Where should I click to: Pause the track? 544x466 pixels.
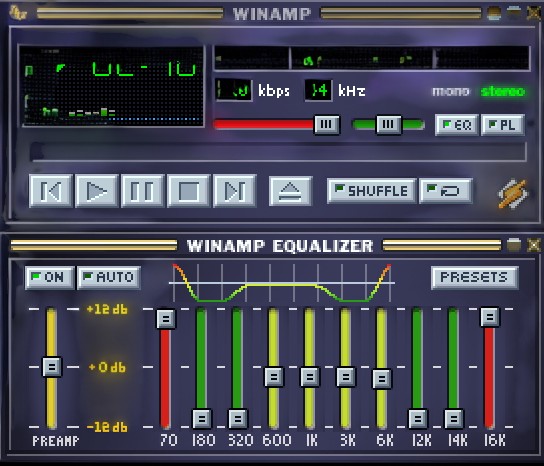click(x=143, y=191)
